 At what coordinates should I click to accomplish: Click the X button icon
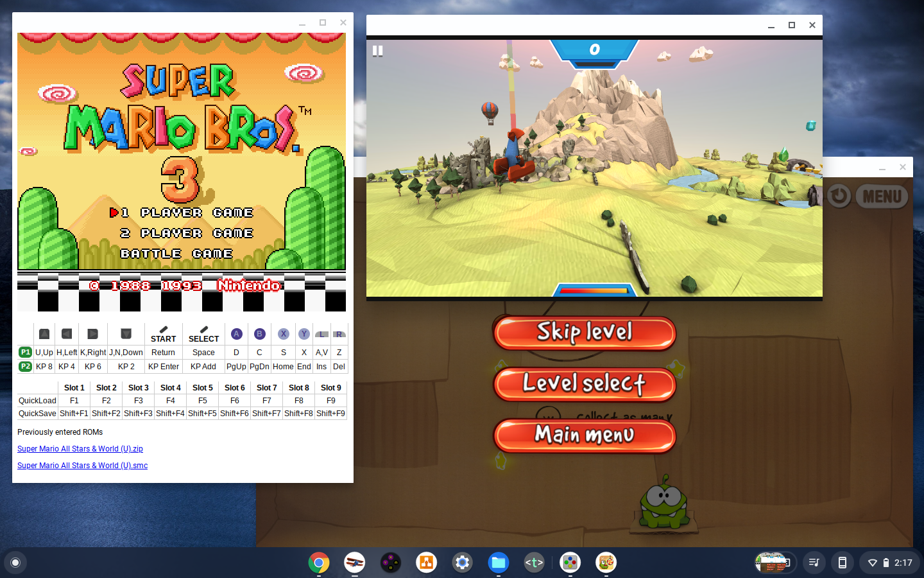click(x=283, y=334)
